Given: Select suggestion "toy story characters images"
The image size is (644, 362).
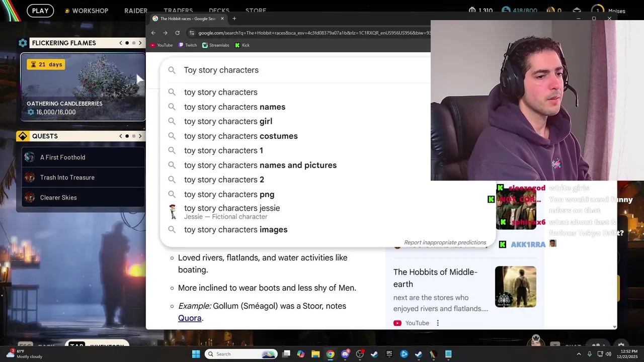Looking at the screenshot, I should tap(328, 229).
